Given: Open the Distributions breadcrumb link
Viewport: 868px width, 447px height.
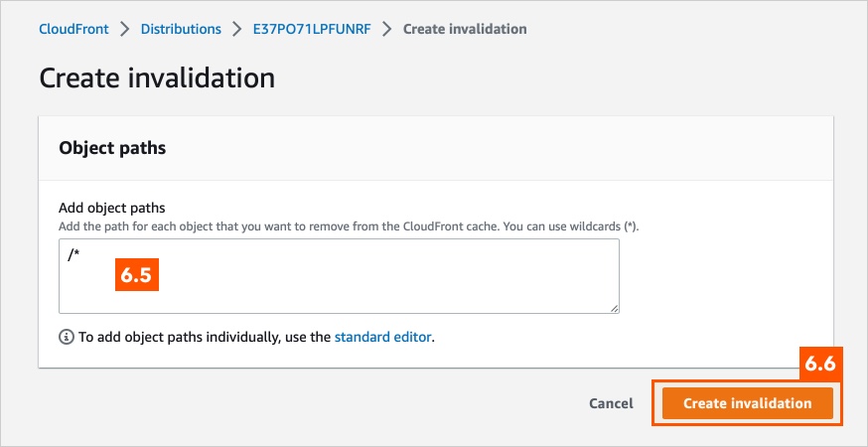Looking at the screenshot, I should pos(181,29).
